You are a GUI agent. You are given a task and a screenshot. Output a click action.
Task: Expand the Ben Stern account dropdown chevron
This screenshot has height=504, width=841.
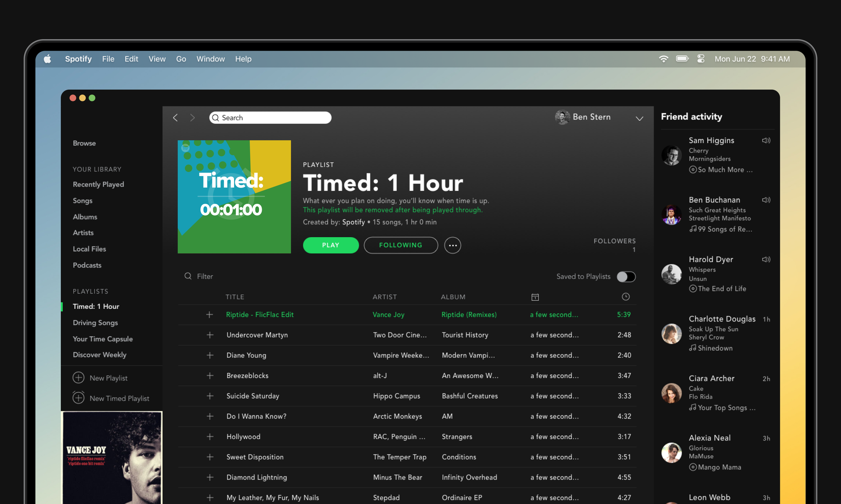[x=639, y=118]
